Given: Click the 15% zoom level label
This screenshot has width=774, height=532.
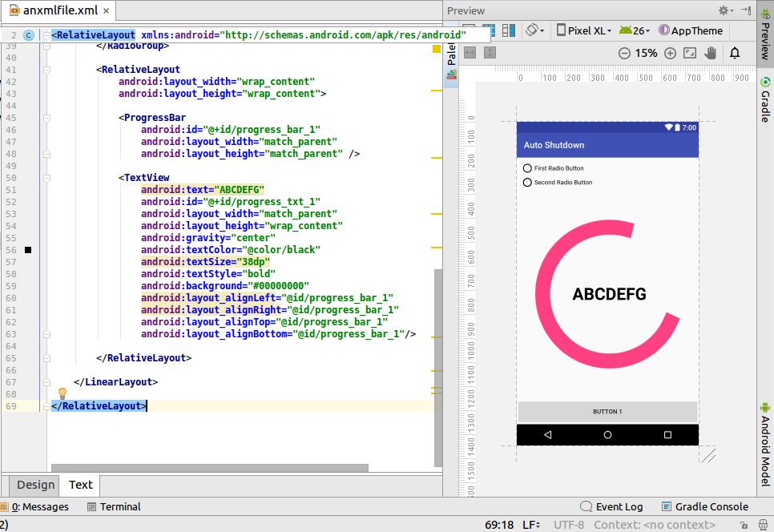Looking at the screenshot, I should (646, 54).
